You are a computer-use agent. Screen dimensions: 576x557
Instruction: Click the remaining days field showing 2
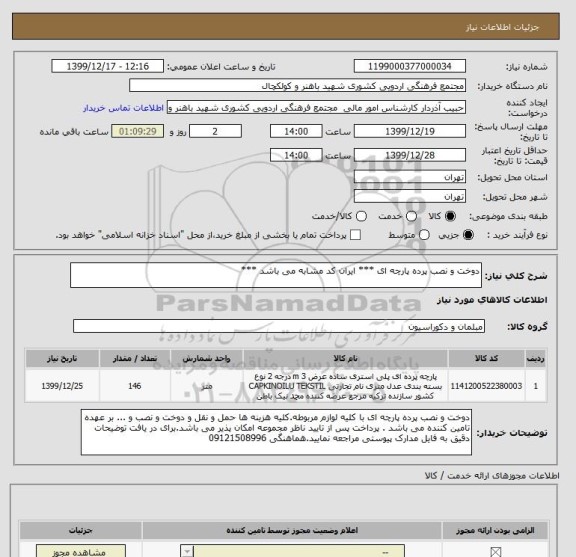pos(215,132)
